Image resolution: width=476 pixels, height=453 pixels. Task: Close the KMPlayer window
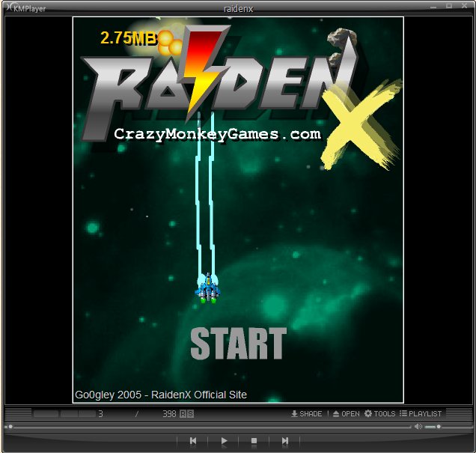point(465,6)
